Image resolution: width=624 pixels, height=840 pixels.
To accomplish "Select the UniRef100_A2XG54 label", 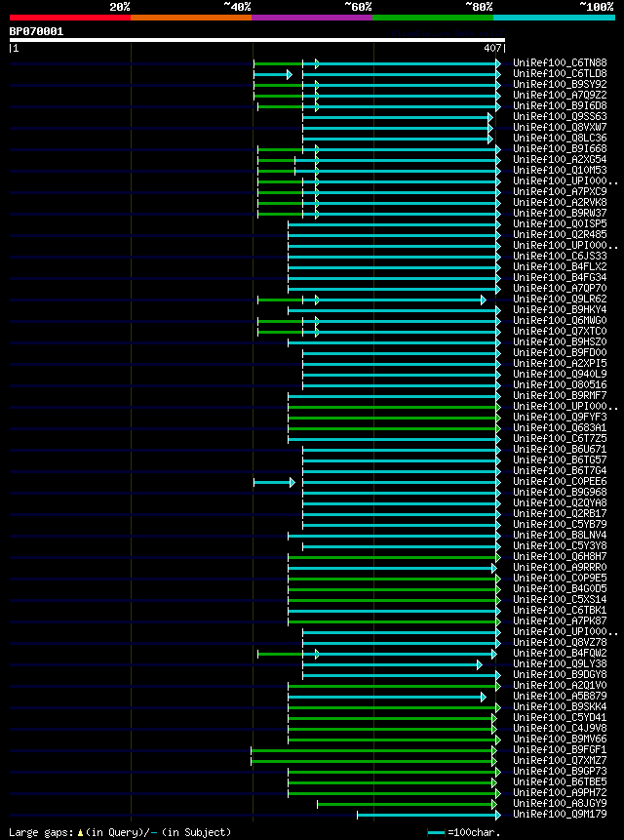I will [560, 159].
